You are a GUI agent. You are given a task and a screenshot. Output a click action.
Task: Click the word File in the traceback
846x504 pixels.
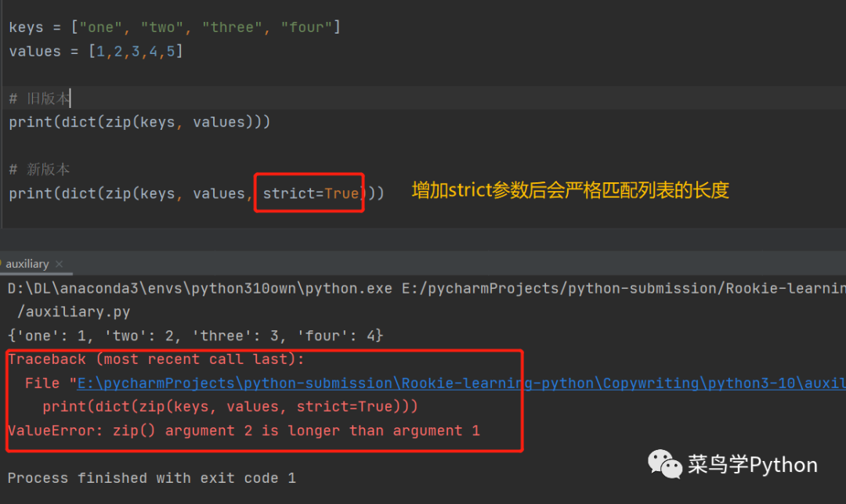pyautogui.click(x=42, y=383)
